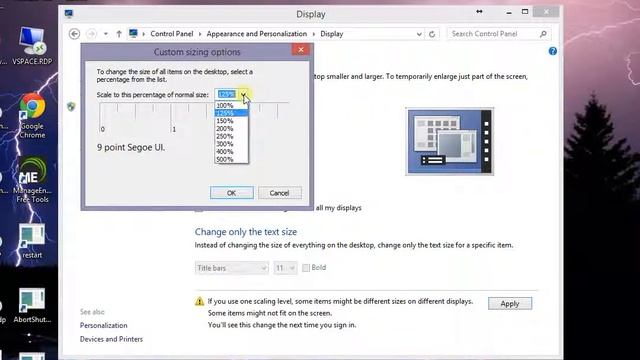Expand the address bar history dropdown
Screen dimensions: 640x360
point(419,34)
